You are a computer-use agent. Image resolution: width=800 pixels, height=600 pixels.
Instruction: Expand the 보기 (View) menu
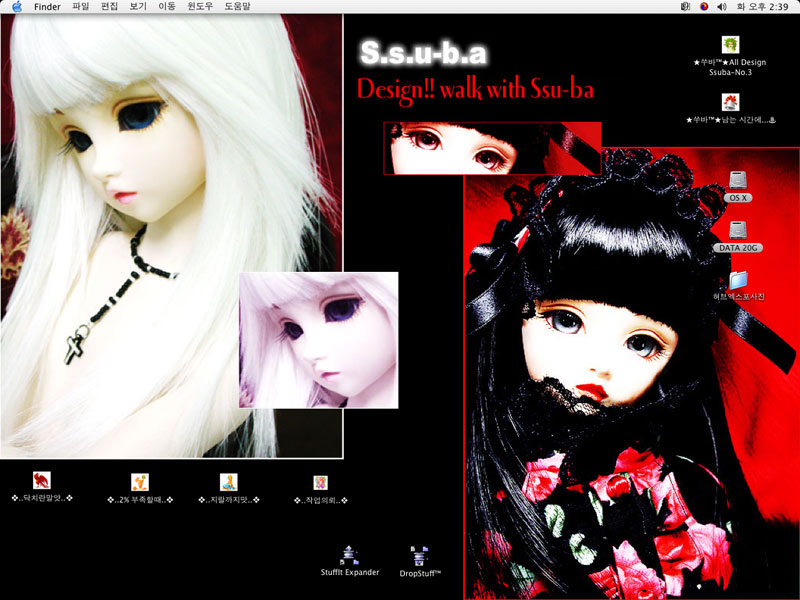138,7
